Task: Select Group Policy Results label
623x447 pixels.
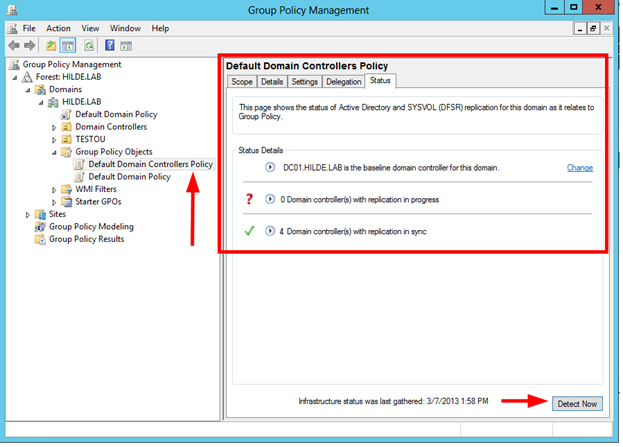Action: point(87,239)
